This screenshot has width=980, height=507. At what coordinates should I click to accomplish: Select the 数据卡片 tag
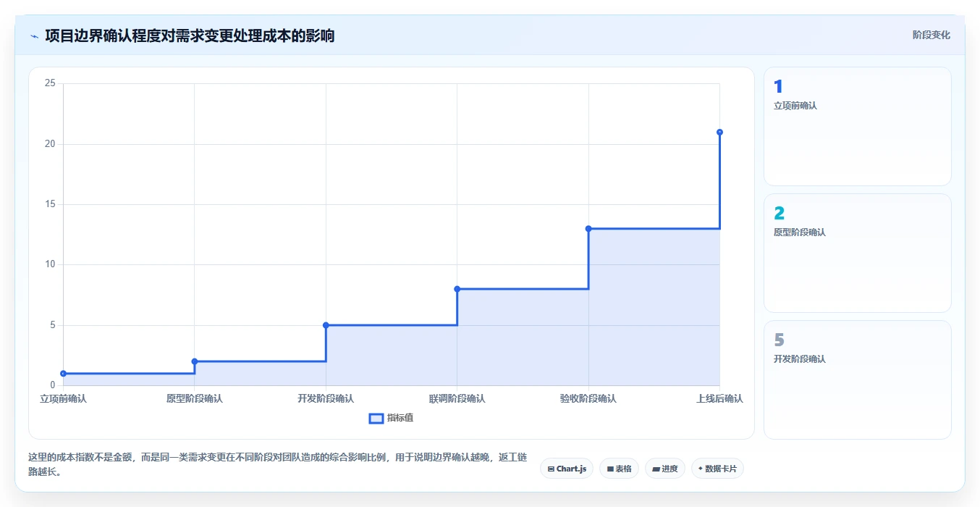(x=717, y=469)
